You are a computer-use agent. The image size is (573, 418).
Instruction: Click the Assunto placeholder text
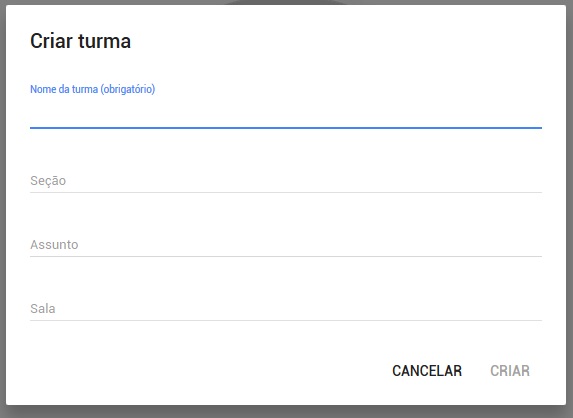click(54, 244)
